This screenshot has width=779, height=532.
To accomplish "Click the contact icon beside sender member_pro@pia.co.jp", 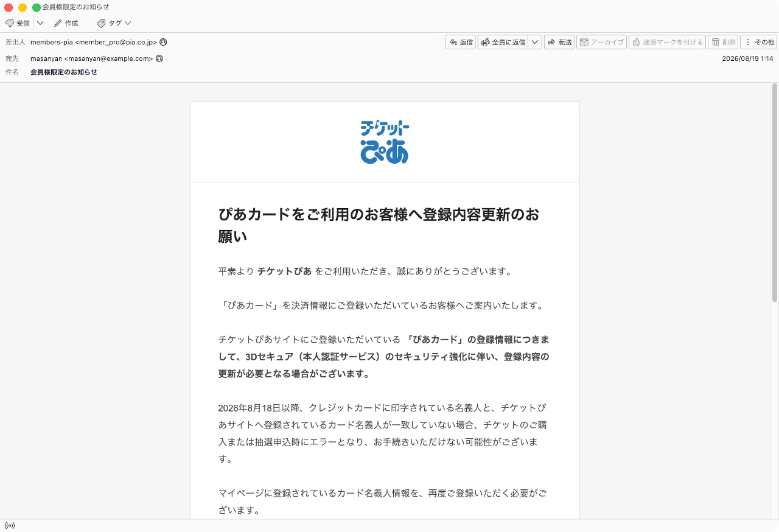I will click(163, 42).
